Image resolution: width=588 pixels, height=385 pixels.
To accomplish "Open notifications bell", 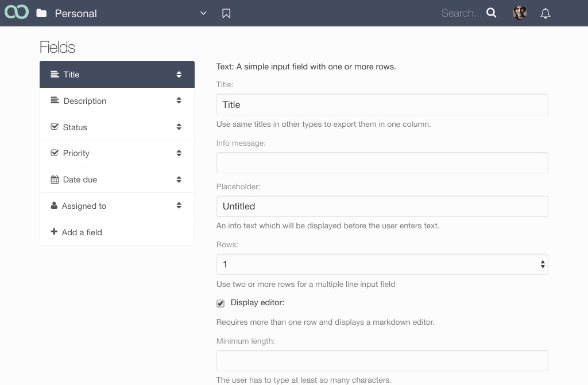I will pos(546,14).
